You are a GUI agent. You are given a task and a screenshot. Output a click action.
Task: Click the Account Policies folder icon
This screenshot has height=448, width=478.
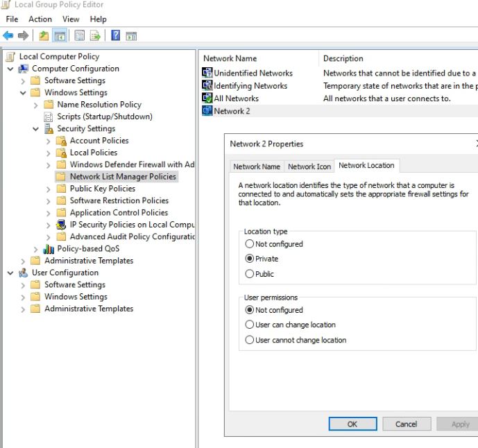click(x=61, y=141)
